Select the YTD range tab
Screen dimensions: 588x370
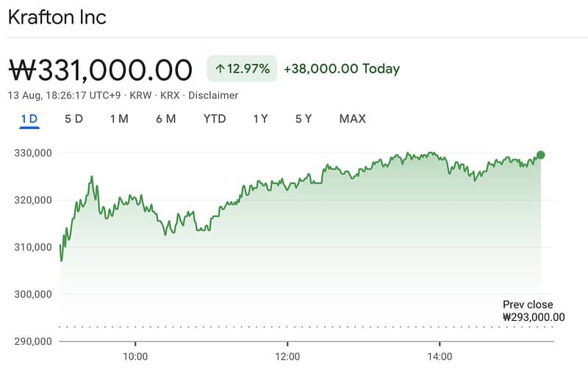pos(215,119)
